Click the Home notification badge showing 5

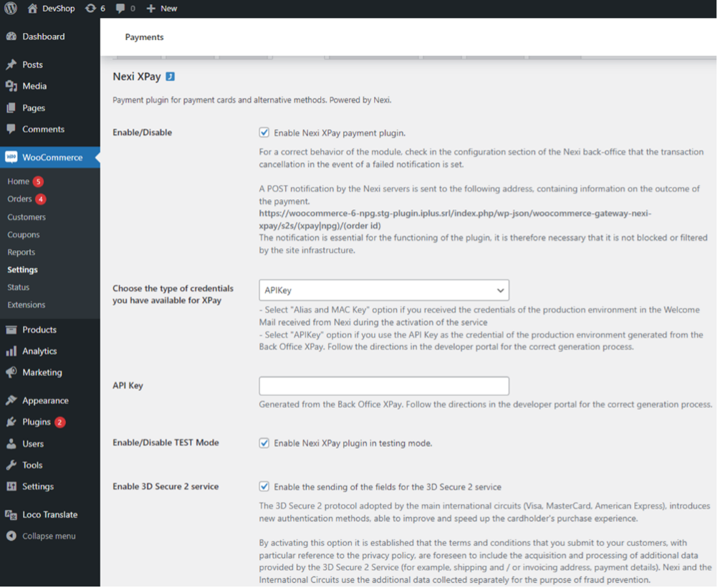(x=38, y=181)
